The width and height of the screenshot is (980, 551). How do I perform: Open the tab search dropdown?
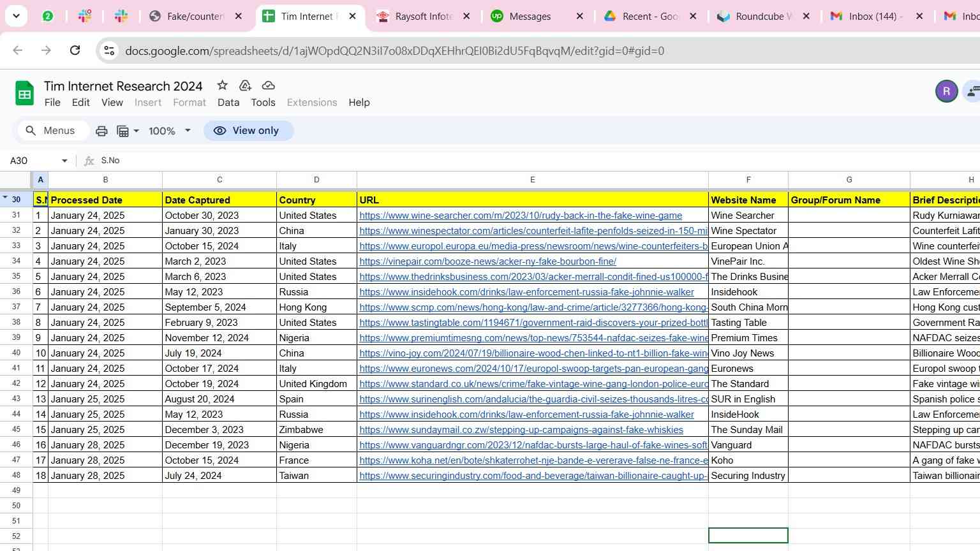tap(16, 16)
